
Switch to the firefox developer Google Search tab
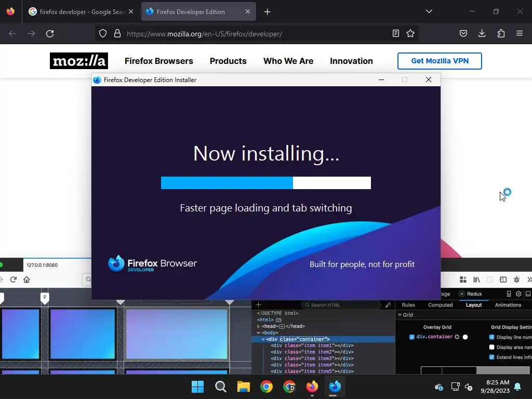pos(81,11)
